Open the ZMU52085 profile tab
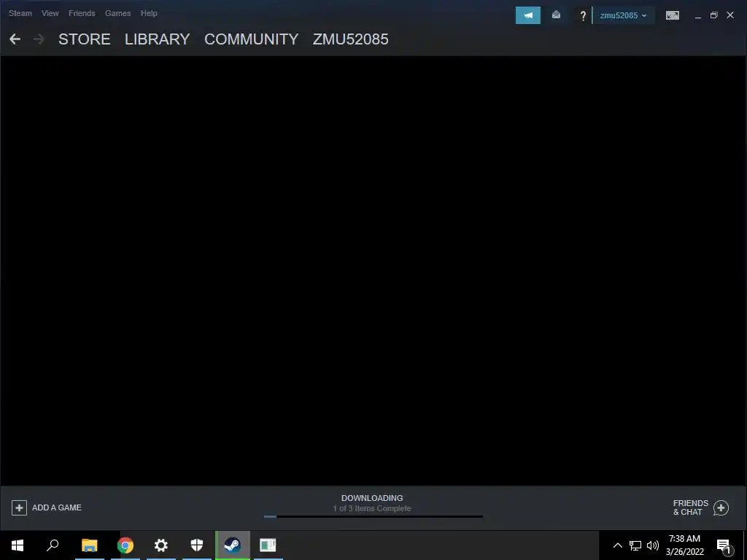The height and width of the screenshot is (560, 747). 351,39
